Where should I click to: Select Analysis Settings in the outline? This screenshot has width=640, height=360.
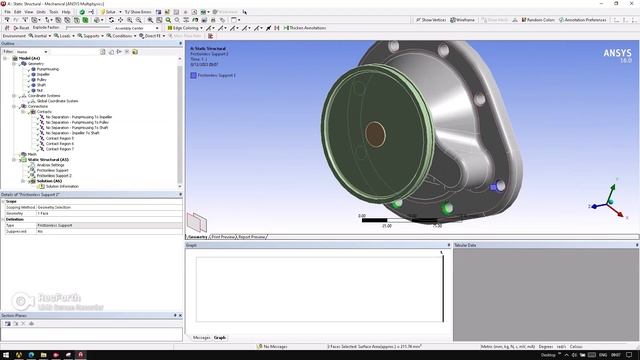coord(50,165)
